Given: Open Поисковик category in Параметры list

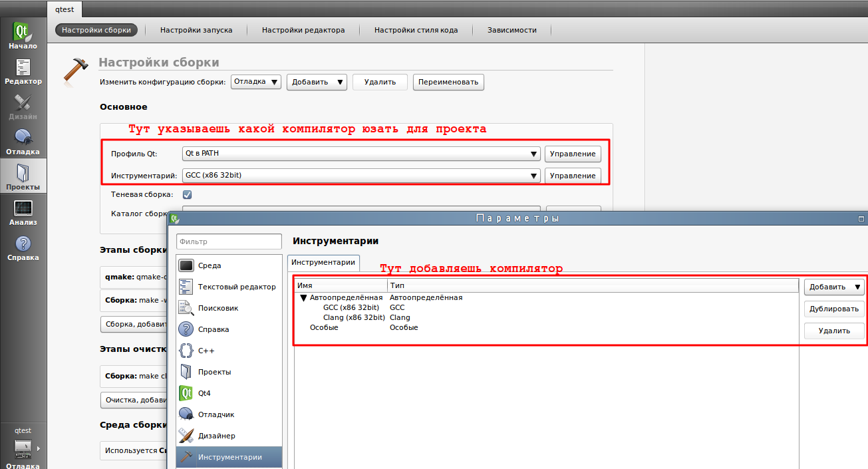Looking at the screenshot, I should coord(229,308).
